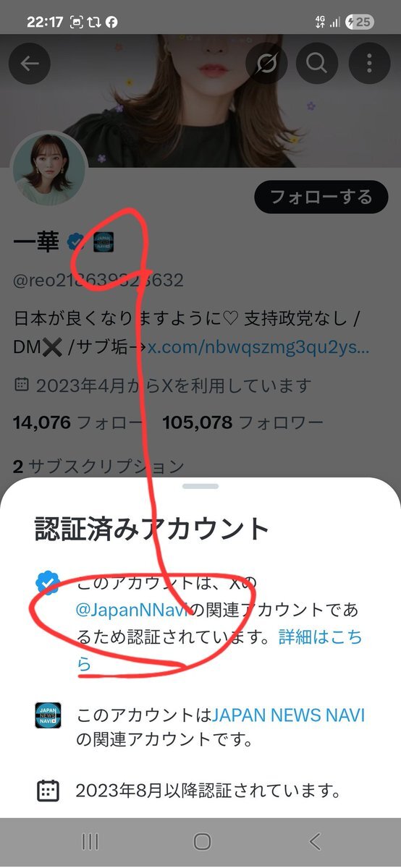Tap Japan News Navi logo in sheet
Image resolution: width=401 pixels, height=868 pixels.
point(48,715)
